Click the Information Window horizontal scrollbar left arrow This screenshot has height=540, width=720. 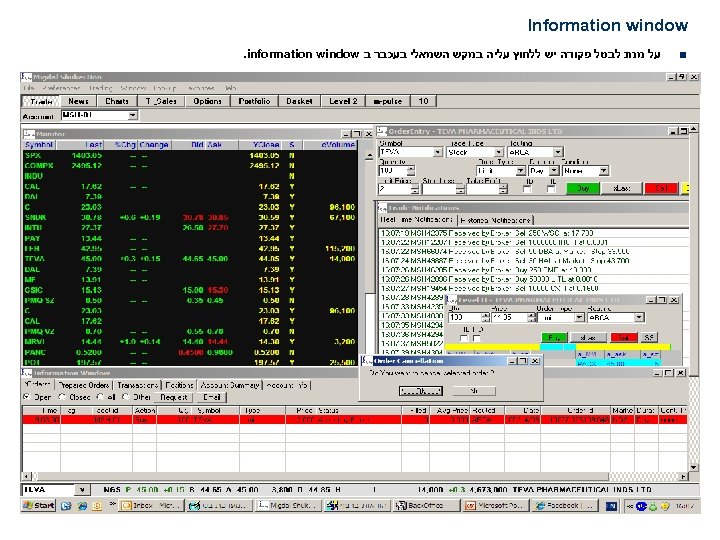(26, 477)
